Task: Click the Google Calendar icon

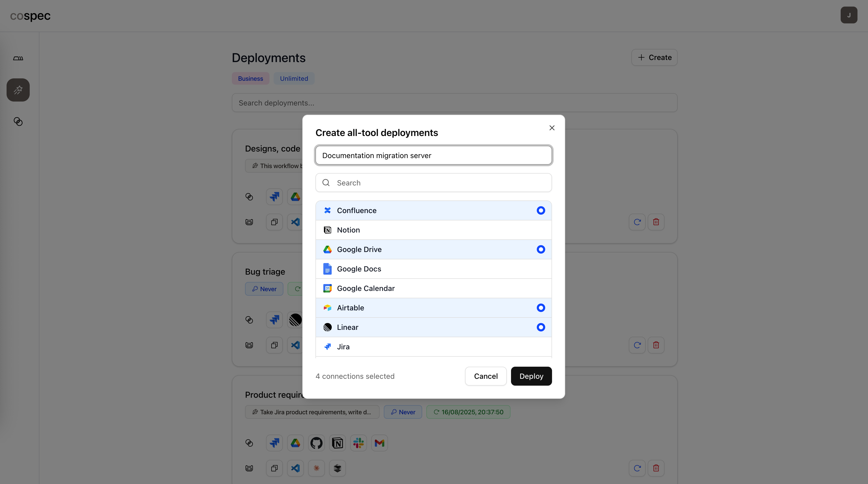Action: 327,288
